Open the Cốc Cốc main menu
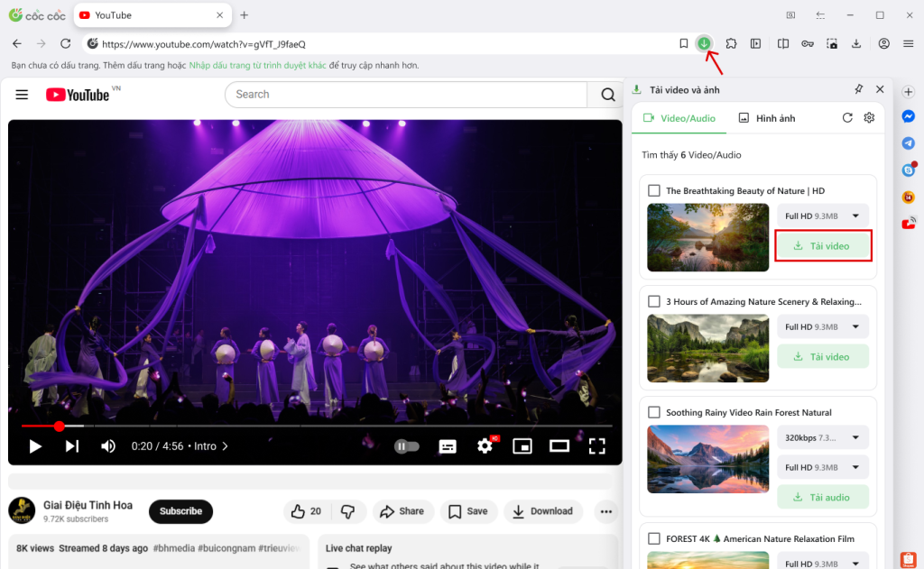This screenshot has height=569, width=924. [x=908, y=43]
